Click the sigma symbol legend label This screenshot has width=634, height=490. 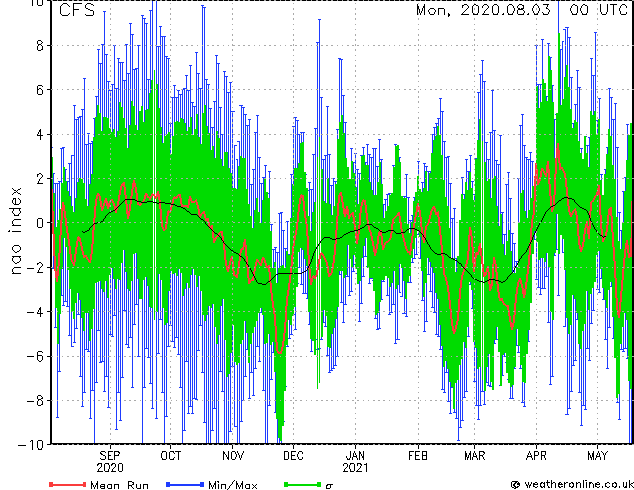click(329, 486)
